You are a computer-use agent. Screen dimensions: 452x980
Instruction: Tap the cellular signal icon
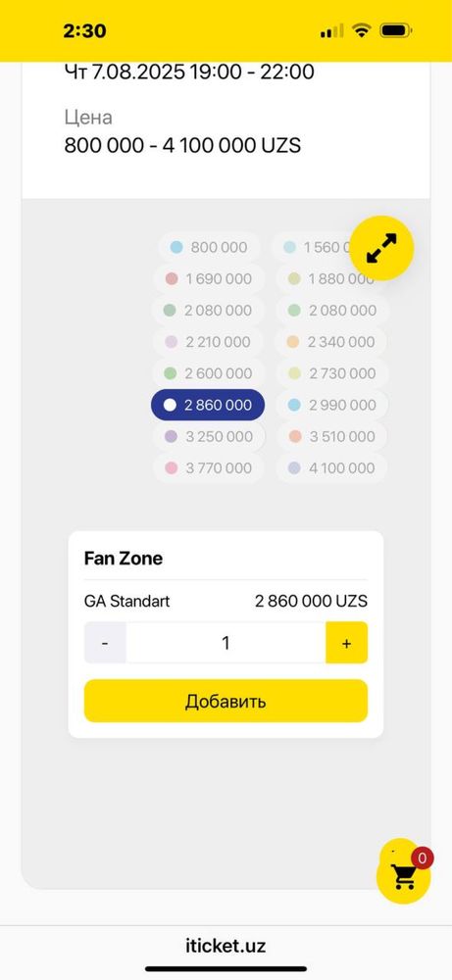click(x=331, y=30)
